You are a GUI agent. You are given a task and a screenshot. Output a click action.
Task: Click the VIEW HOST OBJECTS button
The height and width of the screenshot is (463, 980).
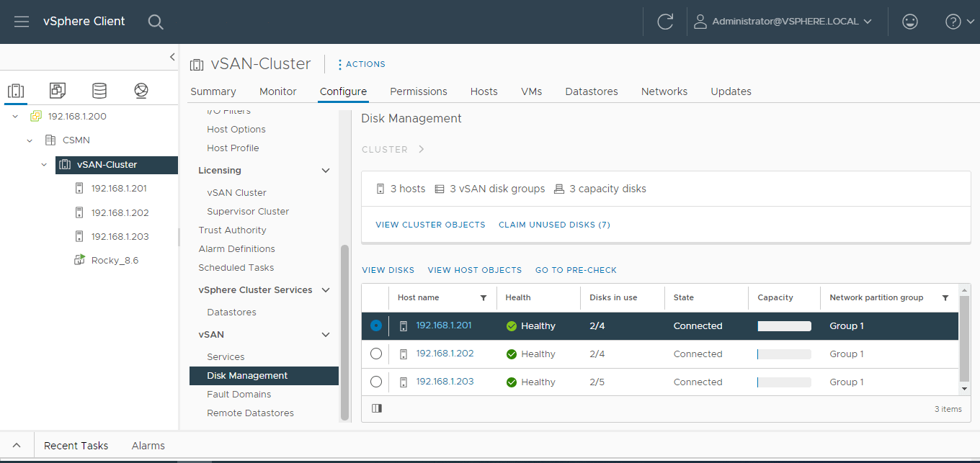475,270
